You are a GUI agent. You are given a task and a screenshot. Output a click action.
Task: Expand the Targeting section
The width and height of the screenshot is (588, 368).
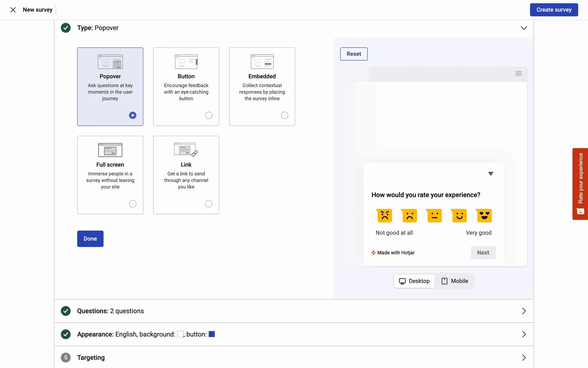(524, 358)
